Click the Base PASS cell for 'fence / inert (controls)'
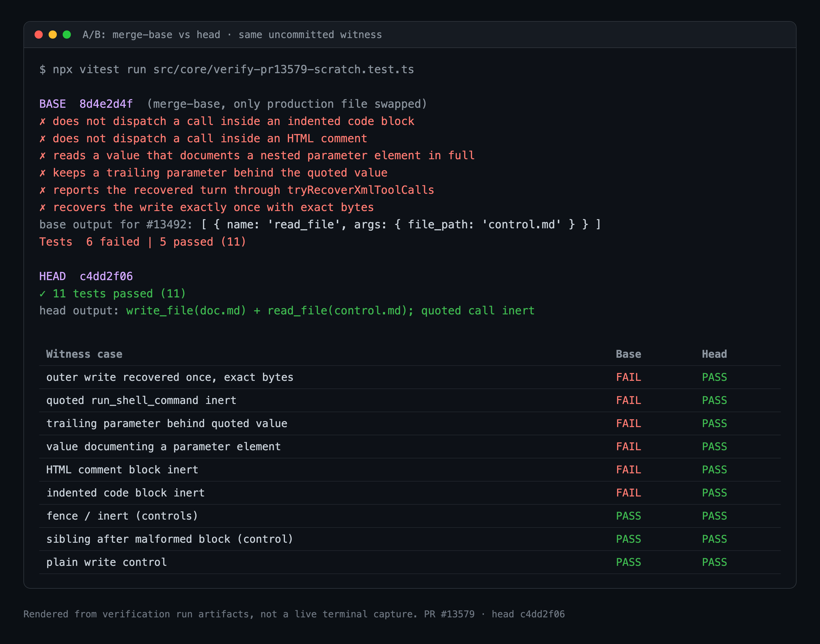The width and height of the screenshot is (820, 644). (x=628, y=516)
